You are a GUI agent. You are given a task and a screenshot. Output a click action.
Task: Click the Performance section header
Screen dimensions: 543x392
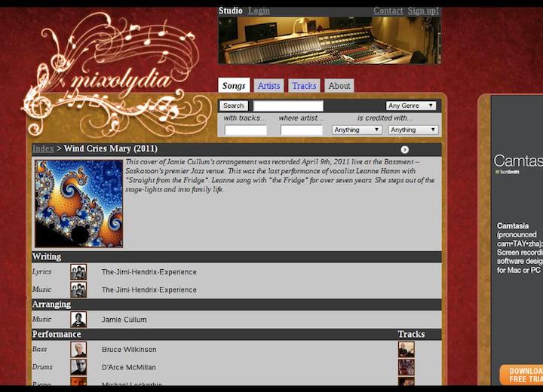[57, 334]
